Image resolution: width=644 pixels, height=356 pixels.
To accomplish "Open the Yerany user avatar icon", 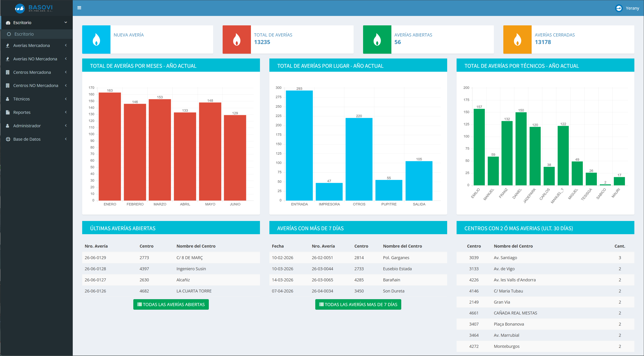I will pos(618,8).
